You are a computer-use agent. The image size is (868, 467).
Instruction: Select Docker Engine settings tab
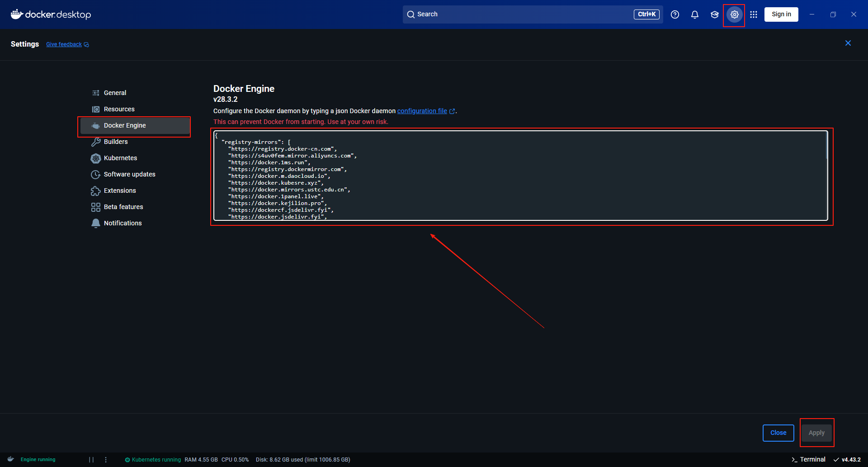[135, 126]
